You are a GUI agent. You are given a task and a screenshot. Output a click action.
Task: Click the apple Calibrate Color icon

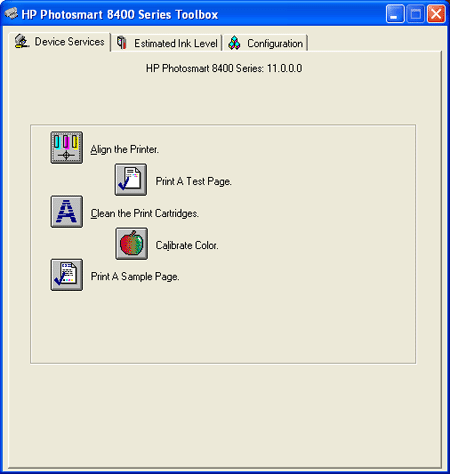131,244
